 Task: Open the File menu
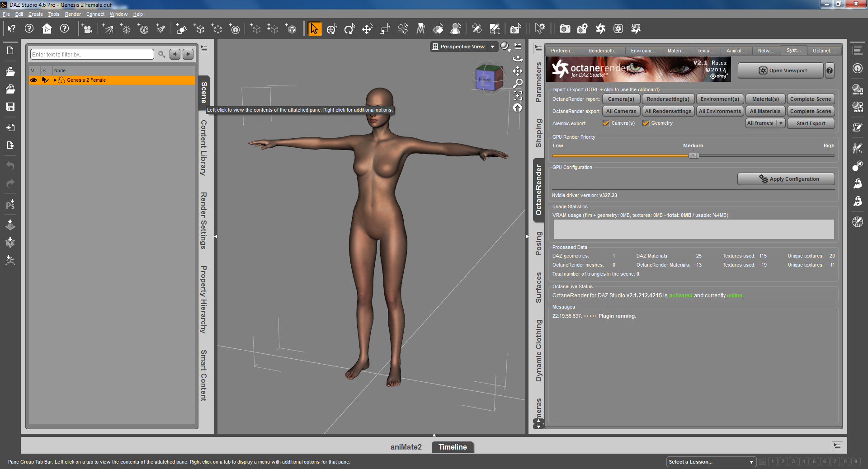pos(6,14)
